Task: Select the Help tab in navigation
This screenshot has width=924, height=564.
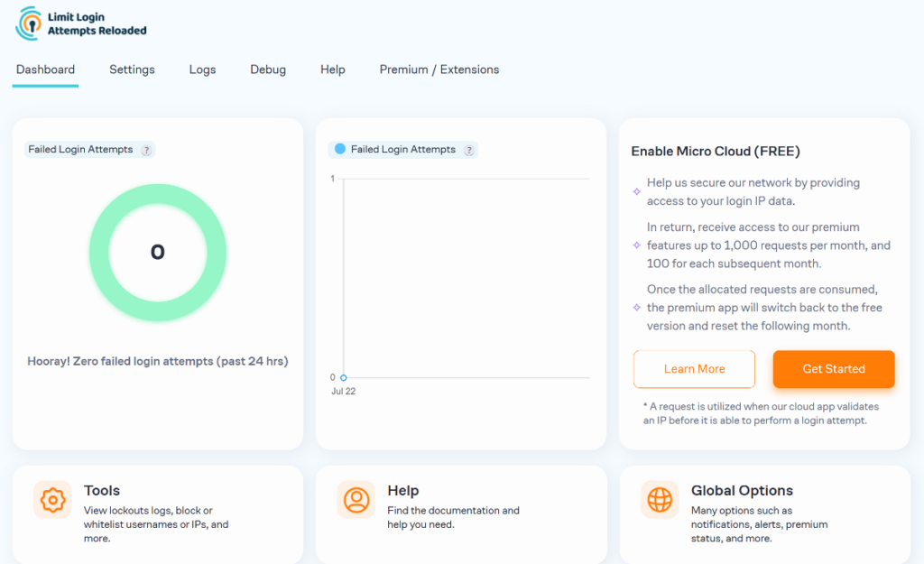Action: tap(332, 69)
